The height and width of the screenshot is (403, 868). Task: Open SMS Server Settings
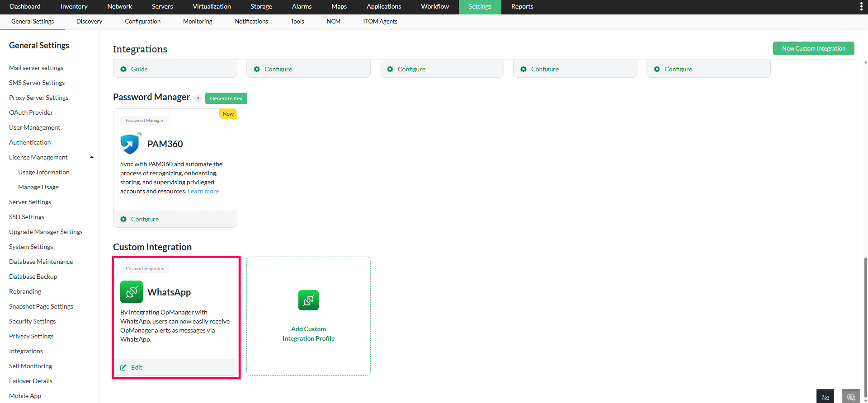[x=37, y=83]
